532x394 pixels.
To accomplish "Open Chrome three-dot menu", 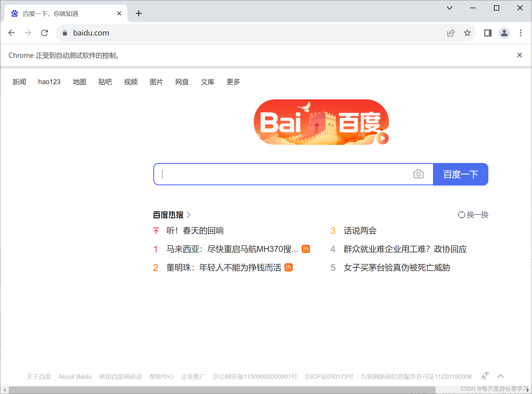I will pyautogui.click(x=521, y=33).
